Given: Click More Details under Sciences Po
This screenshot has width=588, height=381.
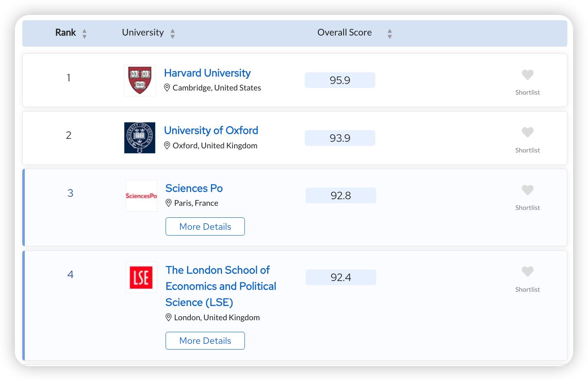Looking at the screenshot, I should [x=205, y=226].
